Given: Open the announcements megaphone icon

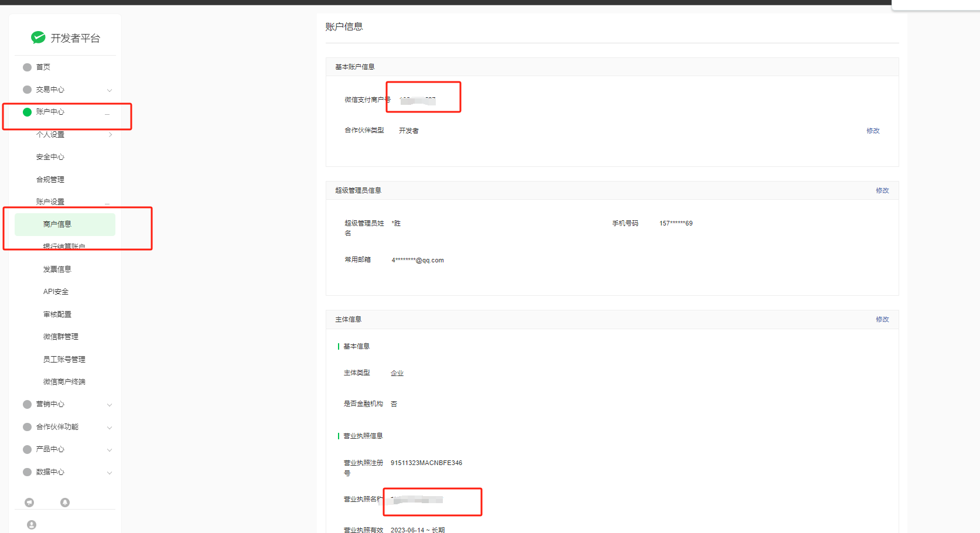Looking at the screenshot, I should [29, 503].
